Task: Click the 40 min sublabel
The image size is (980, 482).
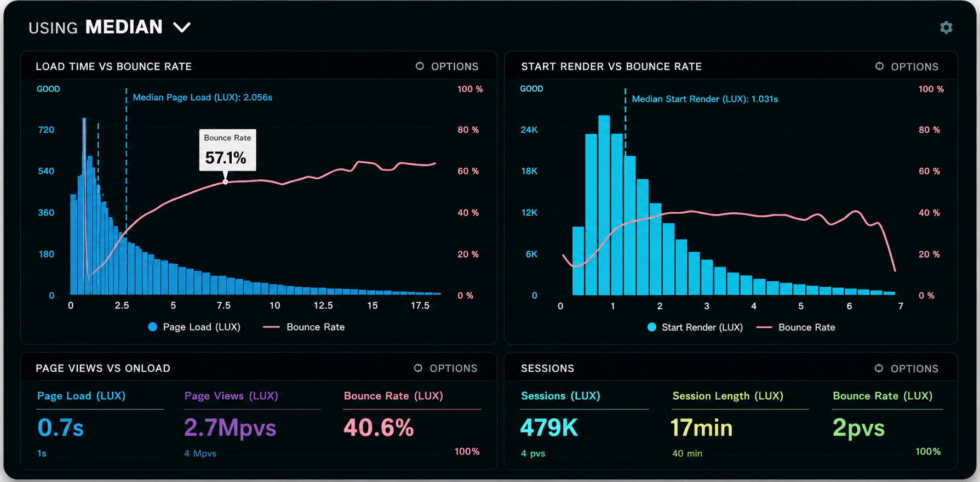Action: 687,453
